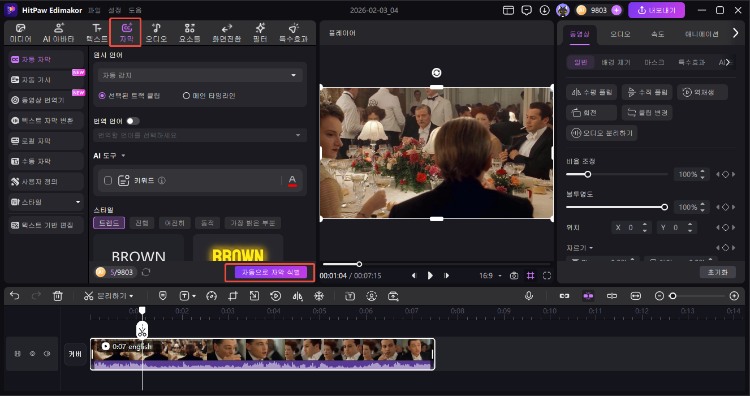Open the Transitions (화면전환) panel

click(x=226, y=33)
